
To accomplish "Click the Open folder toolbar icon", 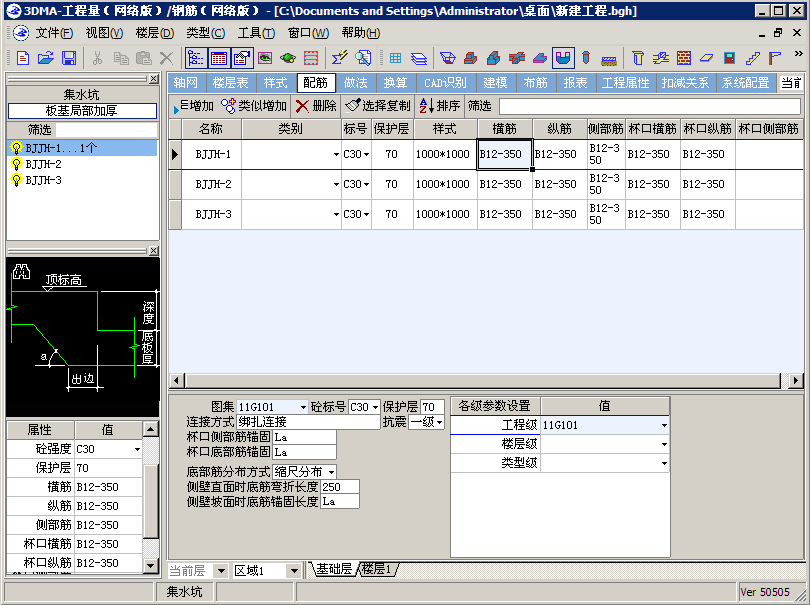I will click(x=45, y=58).
